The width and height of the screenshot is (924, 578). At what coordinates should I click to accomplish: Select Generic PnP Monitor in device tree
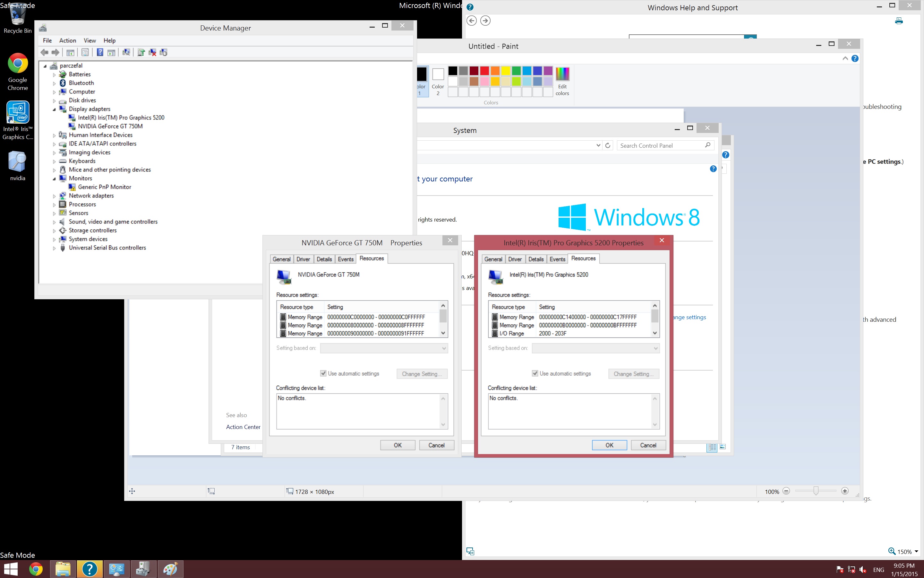click(x=104, y=187)
